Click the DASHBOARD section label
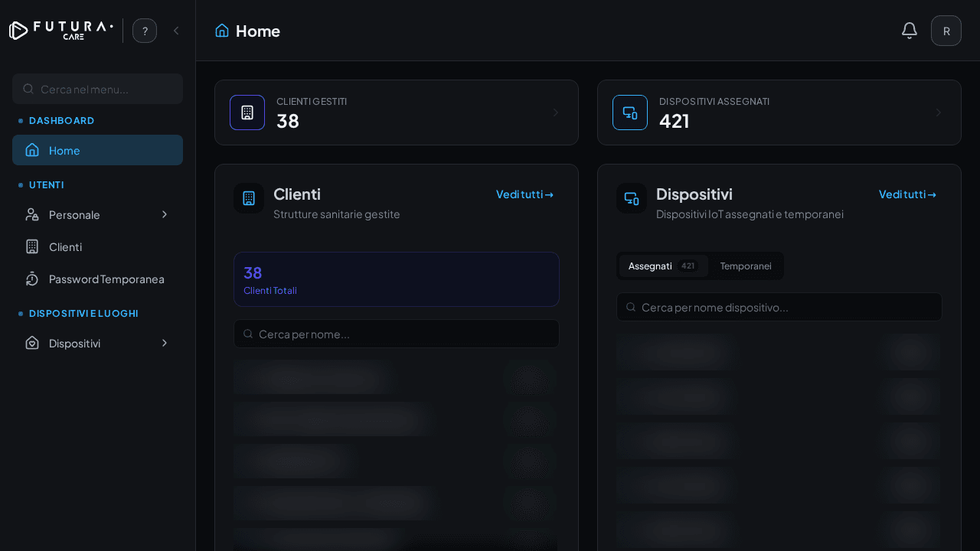This screenshot has height=551, width=980. click(62, 121)
